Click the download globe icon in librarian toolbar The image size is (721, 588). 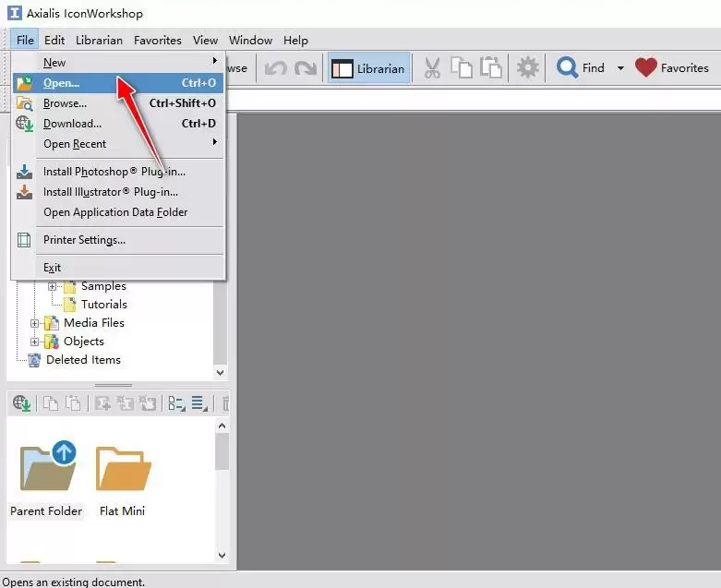[21, 403]
